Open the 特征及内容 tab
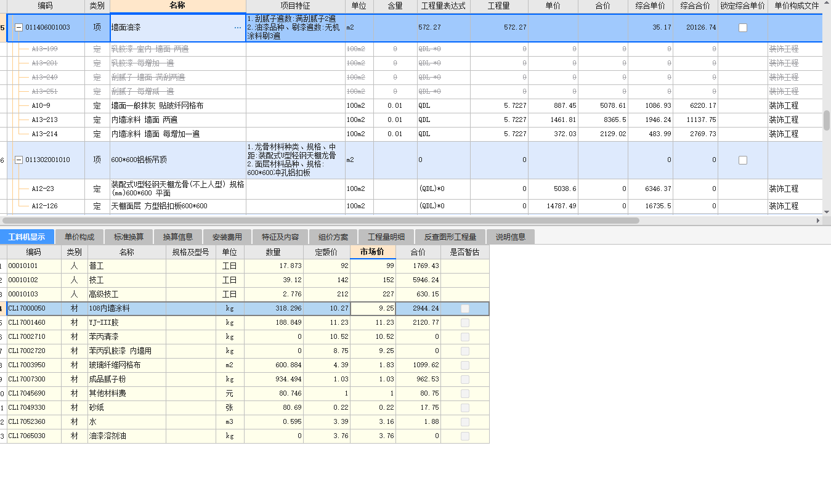Viewport: 831px width, 504px height. 280,237
